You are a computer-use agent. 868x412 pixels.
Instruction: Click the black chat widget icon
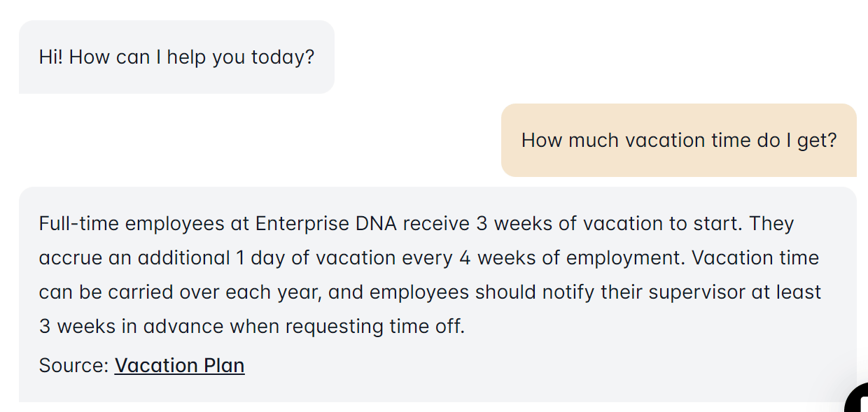[x=858, y=402]
